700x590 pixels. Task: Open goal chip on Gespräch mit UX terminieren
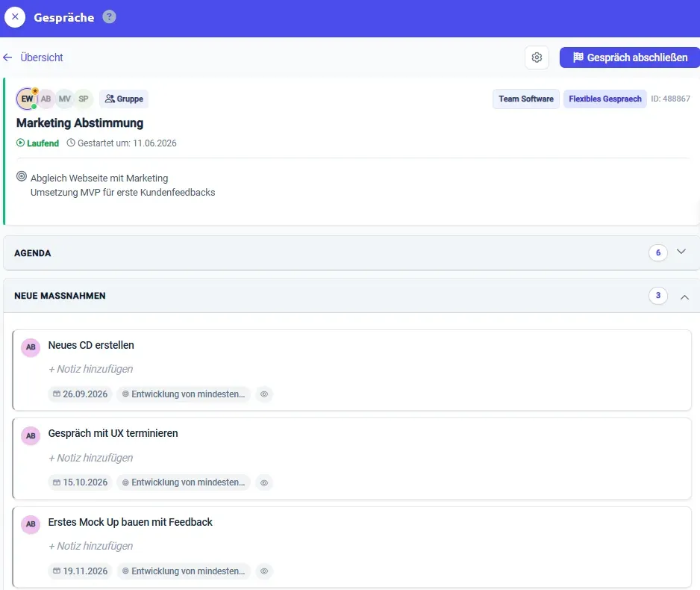tap(184, 482)
